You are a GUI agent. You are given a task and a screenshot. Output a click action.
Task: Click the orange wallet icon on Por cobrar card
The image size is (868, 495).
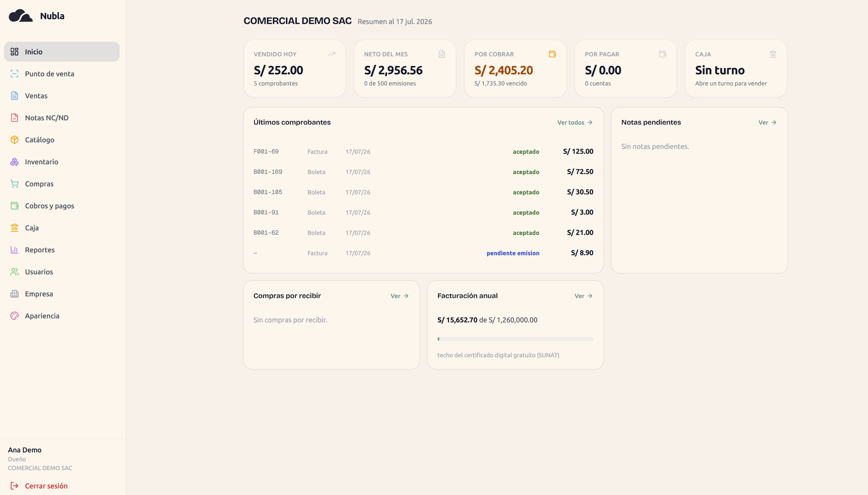pyautogui.click(x=552, y=54)
